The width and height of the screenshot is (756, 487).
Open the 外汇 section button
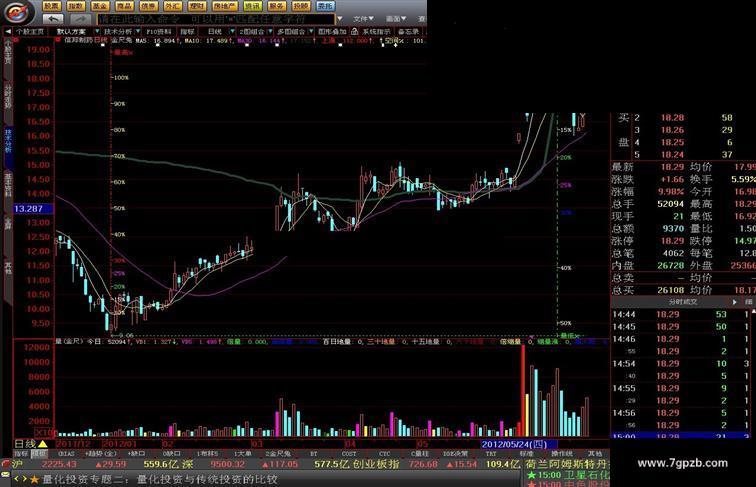point(173,6)
